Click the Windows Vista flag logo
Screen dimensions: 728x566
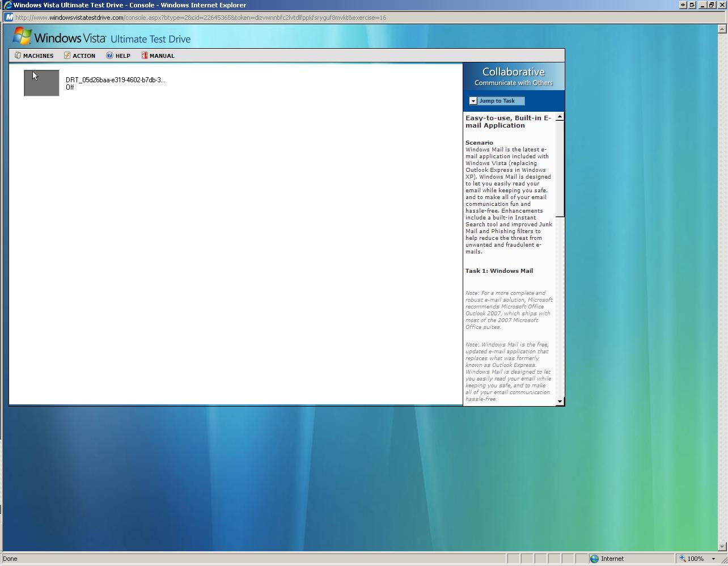(23, 36)
